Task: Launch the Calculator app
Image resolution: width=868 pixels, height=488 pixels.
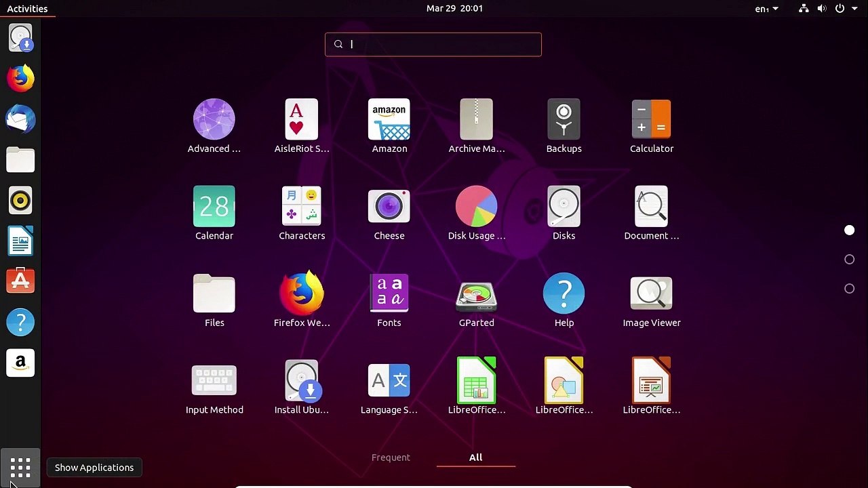Action: (652, 126)
